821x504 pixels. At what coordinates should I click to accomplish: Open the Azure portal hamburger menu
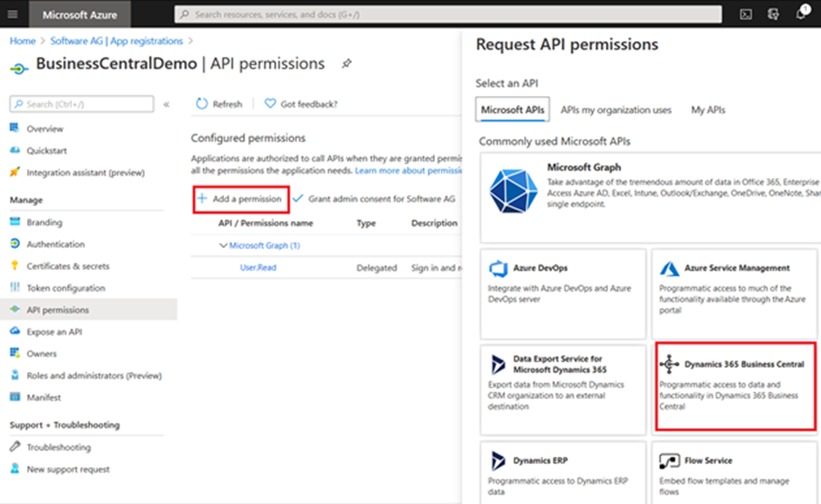pos(12,14)
